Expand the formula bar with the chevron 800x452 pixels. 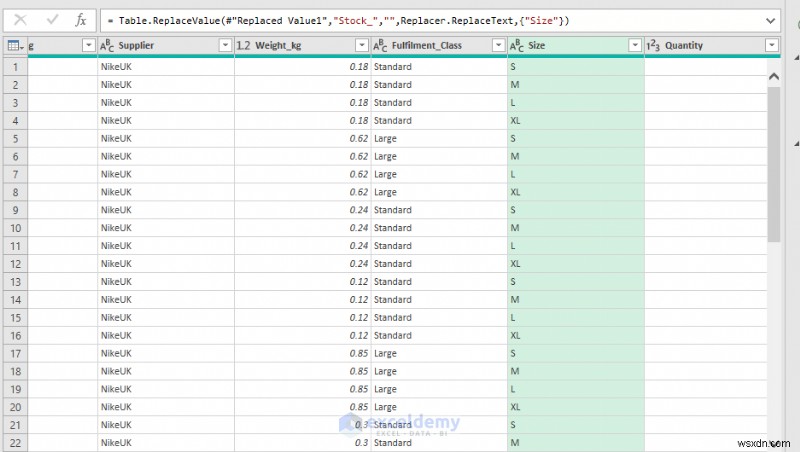point(770,21)
